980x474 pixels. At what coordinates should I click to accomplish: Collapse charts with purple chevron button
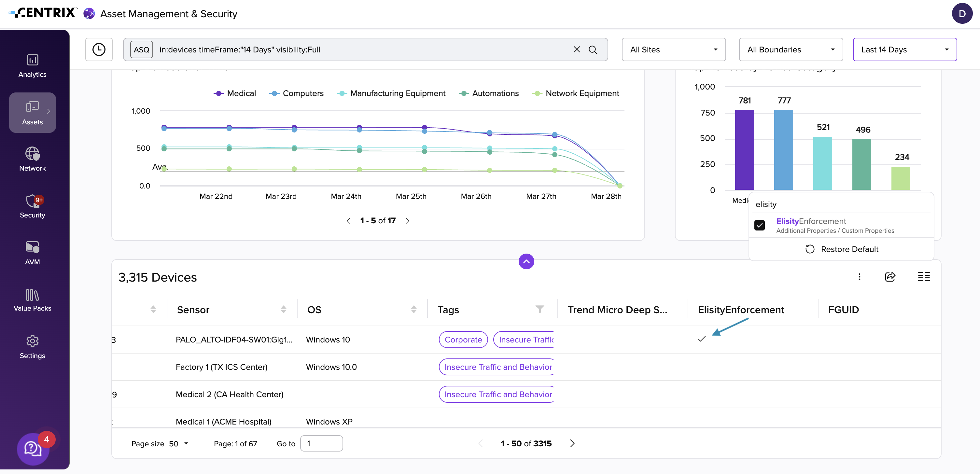[x=526, y=261]
